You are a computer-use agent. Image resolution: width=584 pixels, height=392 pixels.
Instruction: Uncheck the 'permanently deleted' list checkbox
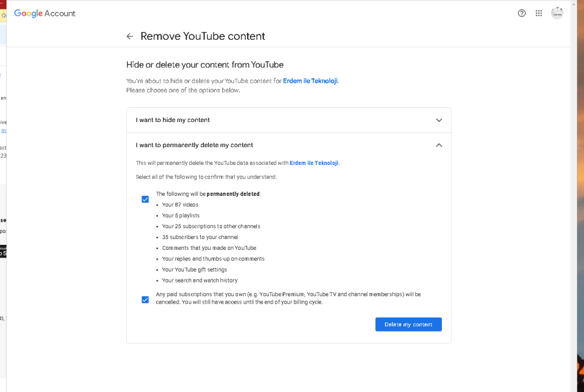pyautogui.click(x=145, y=199)
